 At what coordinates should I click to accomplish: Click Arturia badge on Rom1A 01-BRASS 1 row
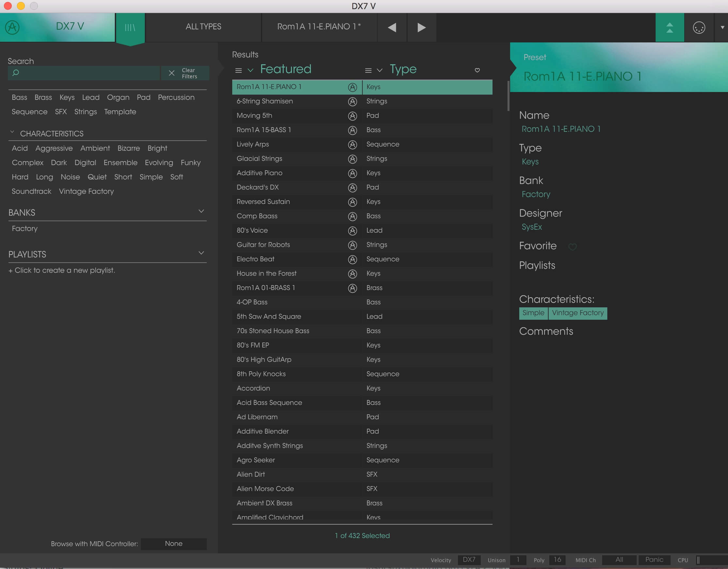(352, 288)
